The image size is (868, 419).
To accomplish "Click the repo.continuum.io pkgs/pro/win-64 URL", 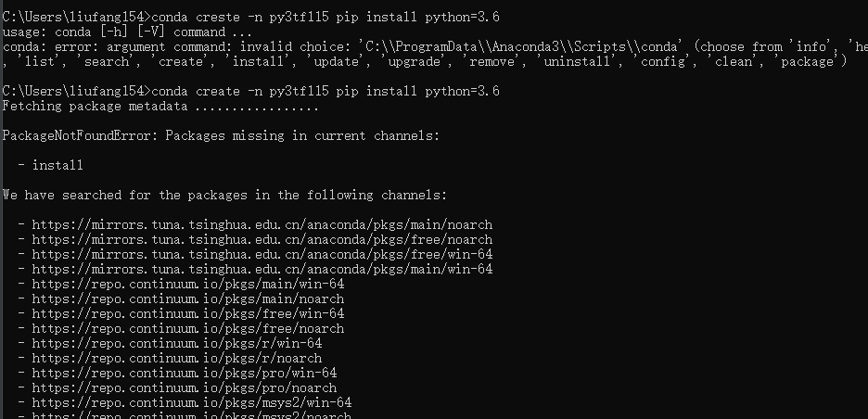I will (185, 373).
